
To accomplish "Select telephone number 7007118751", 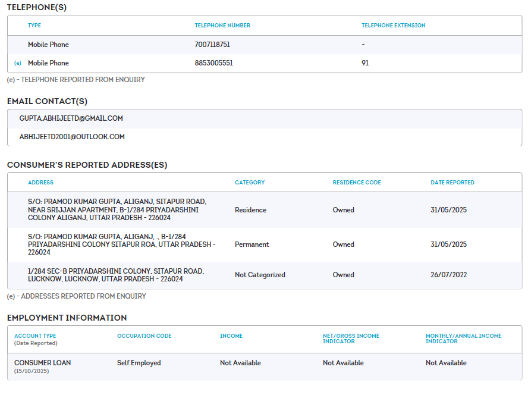I will [x=212, y=45].
